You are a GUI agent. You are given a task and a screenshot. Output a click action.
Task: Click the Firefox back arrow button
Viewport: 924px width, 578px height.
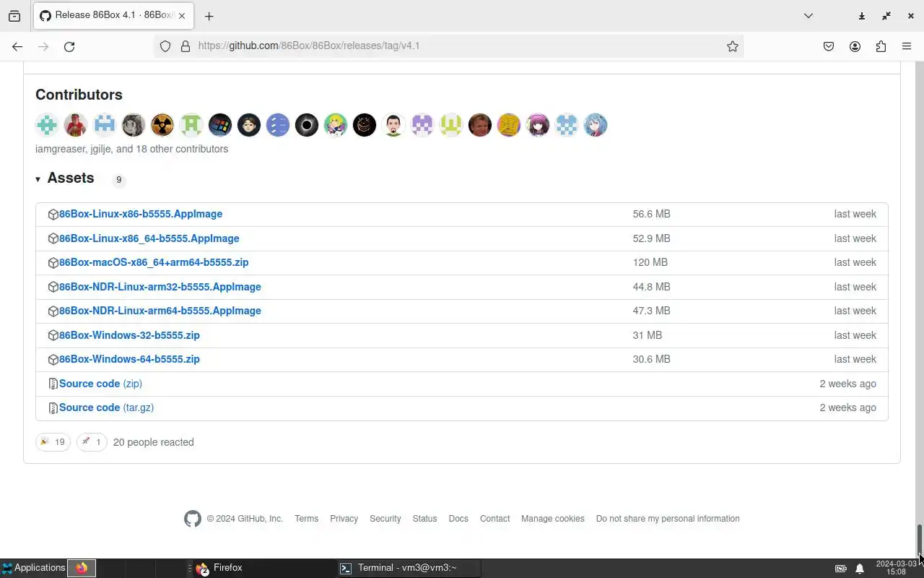[x=17, y=46]
